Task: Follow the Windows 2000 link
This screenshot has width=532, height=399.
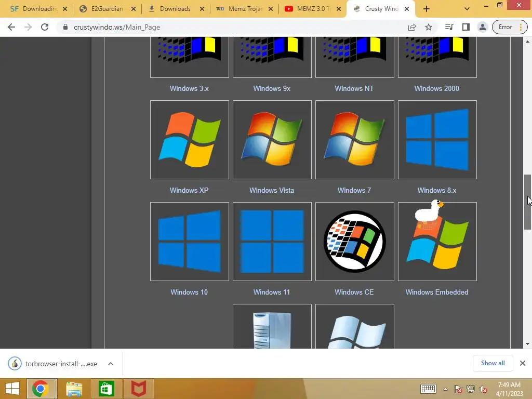Action: click(x=436, y=88)
